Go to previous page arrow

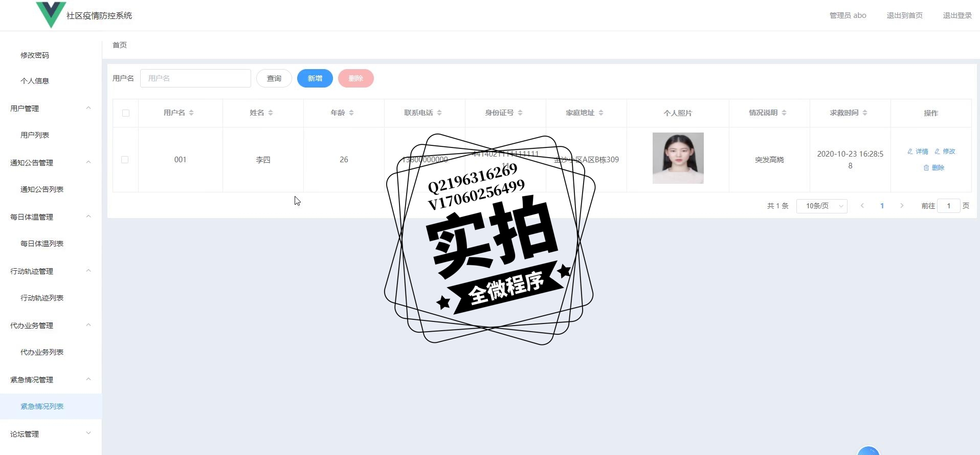point(862,206)
